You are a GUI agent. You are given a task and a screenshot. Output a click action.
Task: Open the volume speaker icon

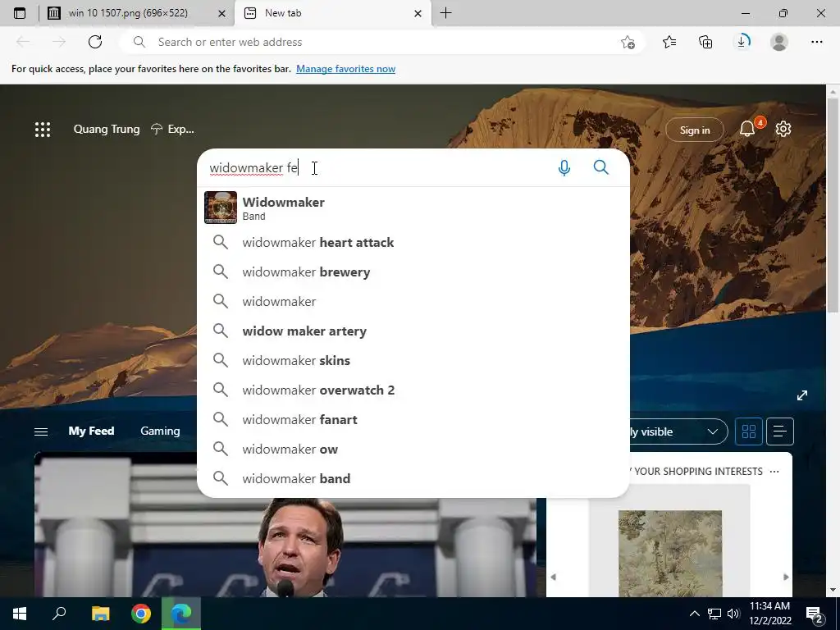click(x=733, y=614)
